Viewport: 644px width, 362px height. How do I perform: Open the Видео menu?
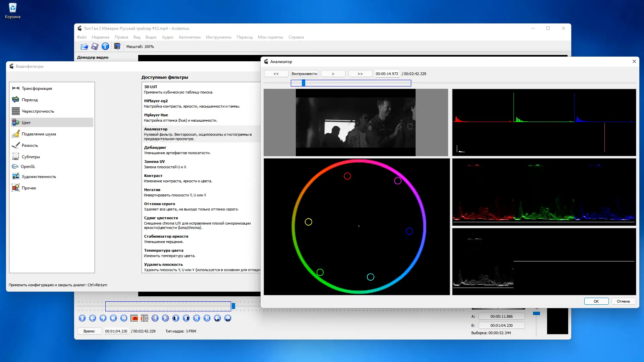[x=151, y=37]
